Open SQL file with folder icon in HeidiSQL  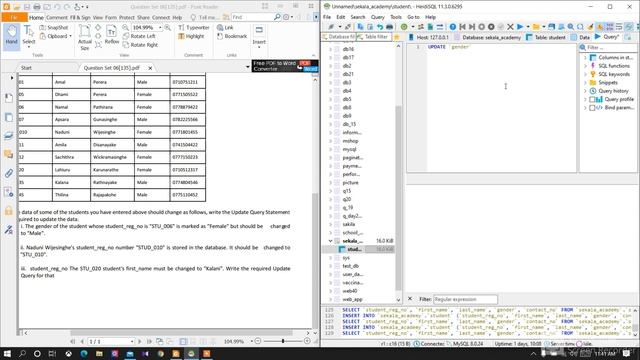[536, 27]
